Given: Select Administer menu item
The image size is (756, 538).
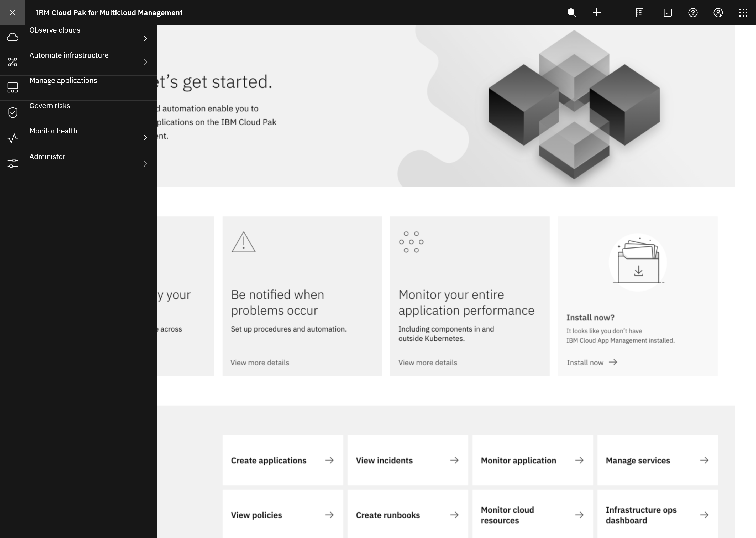Looking at the screenshot, I should pyautogui.click(x=79, y=164).
